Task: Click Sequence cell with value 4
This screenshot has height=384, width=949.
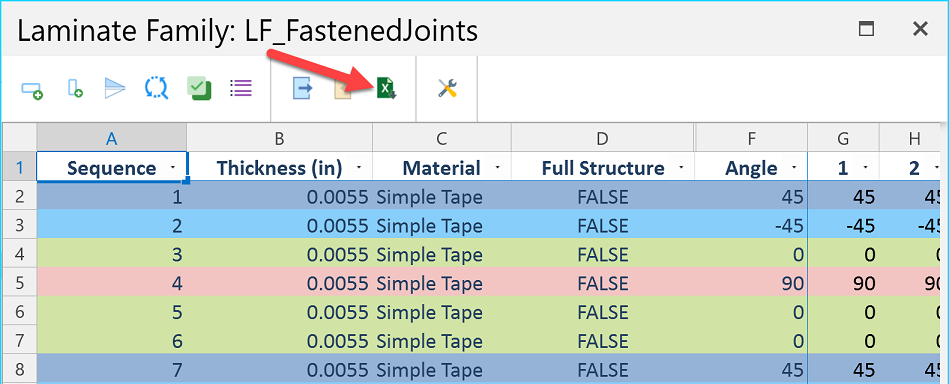Action: click(x=111, y=283)
